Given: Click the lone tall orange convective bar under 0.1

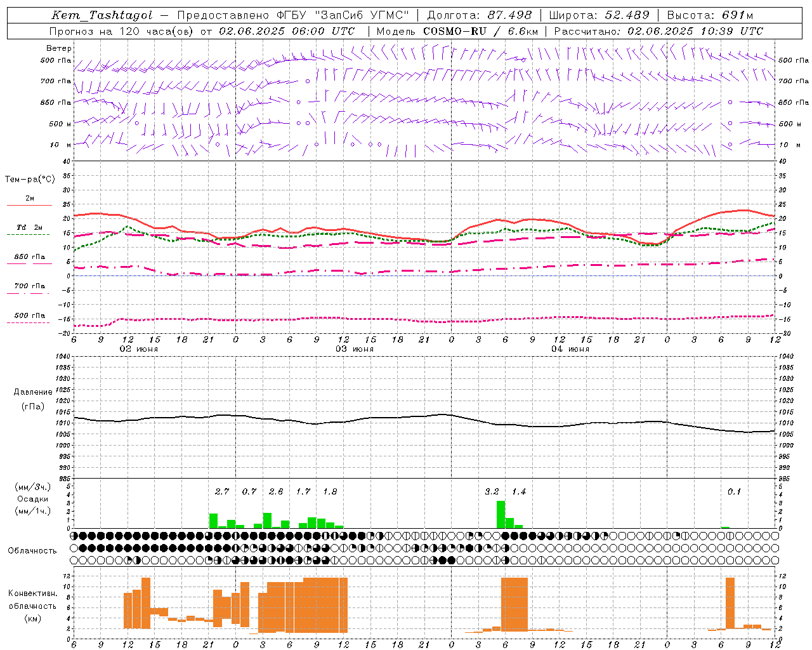Looking at the screenshot, I should click(730, 604).
